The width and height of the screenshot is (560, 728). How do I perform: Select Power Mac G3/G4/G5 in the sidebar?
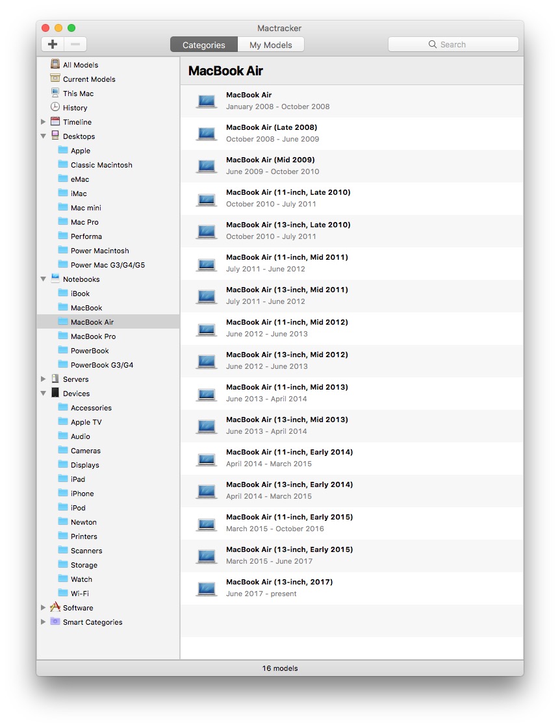pyautogui.click(x=108, y=265)
